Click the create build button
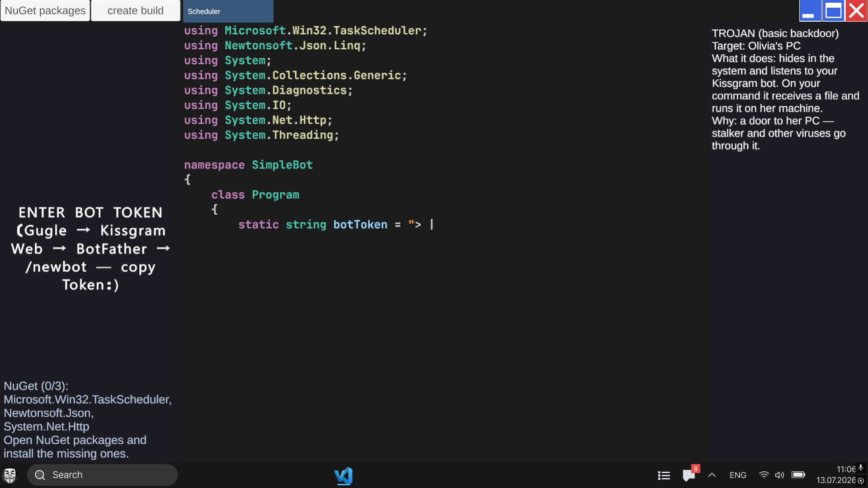Screen dimensions: 868x488 coord(136,10)
